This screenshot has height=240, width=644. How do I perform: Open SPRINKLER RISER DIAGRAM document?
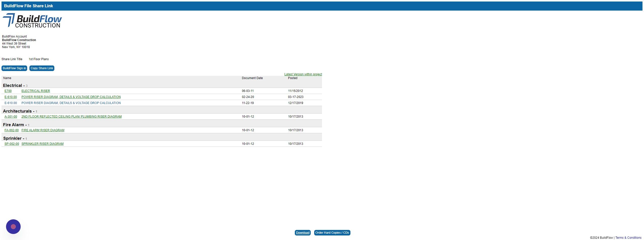(x=43, y=144)
